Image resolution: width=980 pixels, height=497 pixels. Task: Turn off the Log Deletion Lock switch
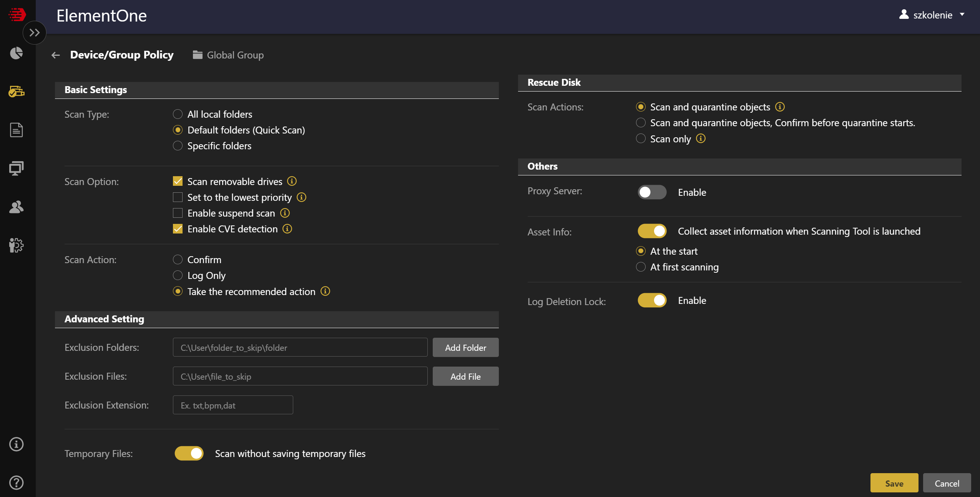[x=652, y=300]
